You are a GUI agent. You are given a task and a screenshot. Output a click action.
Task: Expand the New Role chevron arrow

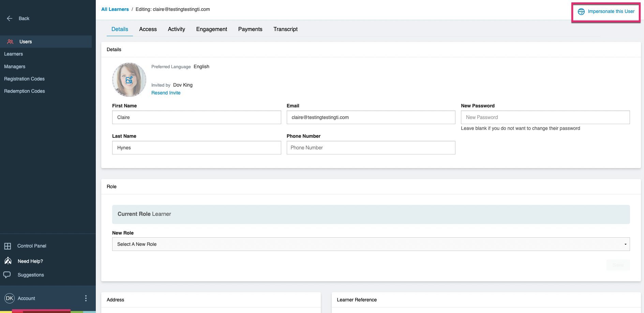click(625, 244)
